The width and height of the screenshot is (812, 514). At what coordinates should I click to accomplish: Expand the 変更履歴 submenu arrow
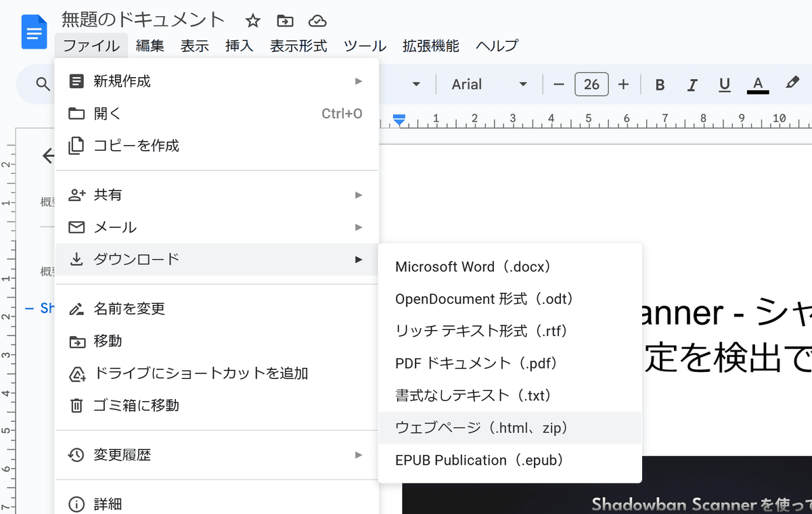359,455
